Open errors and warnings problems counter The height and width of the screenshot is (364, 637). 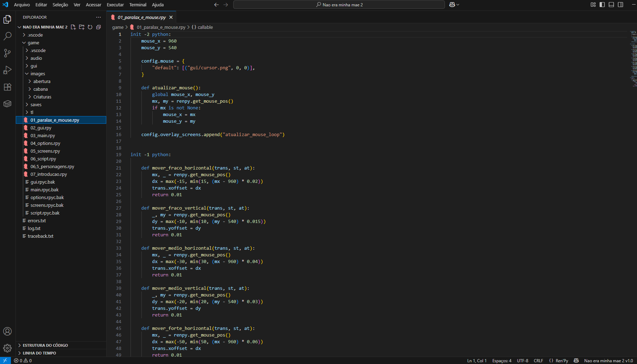coord(23,360)
